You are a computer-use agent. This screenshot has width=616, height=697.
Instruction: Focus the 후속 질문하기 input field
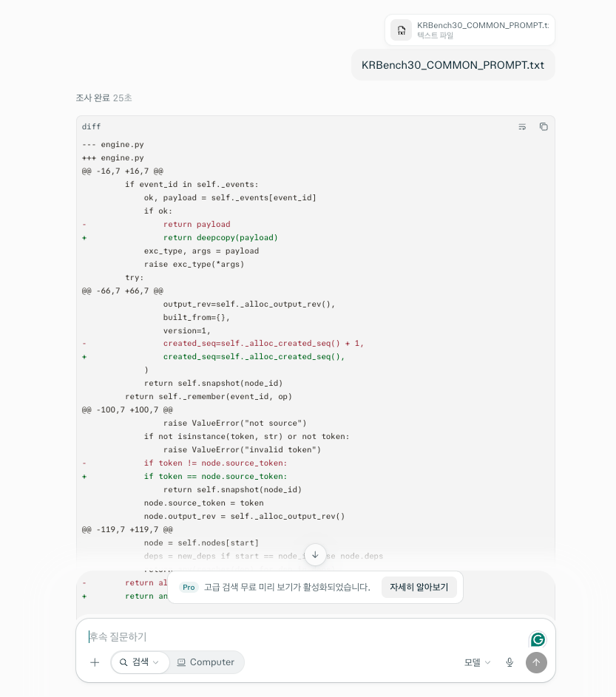307,636
